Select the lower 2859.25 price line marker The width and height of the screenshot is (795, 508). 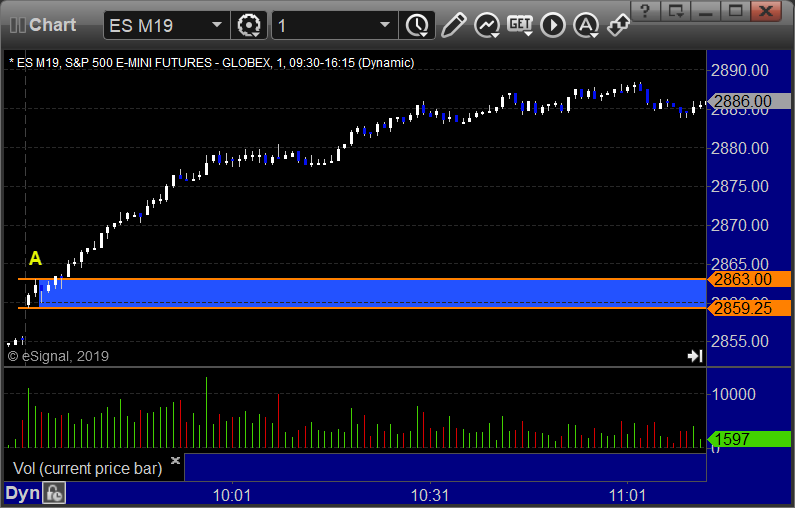(x=749, y=308)
